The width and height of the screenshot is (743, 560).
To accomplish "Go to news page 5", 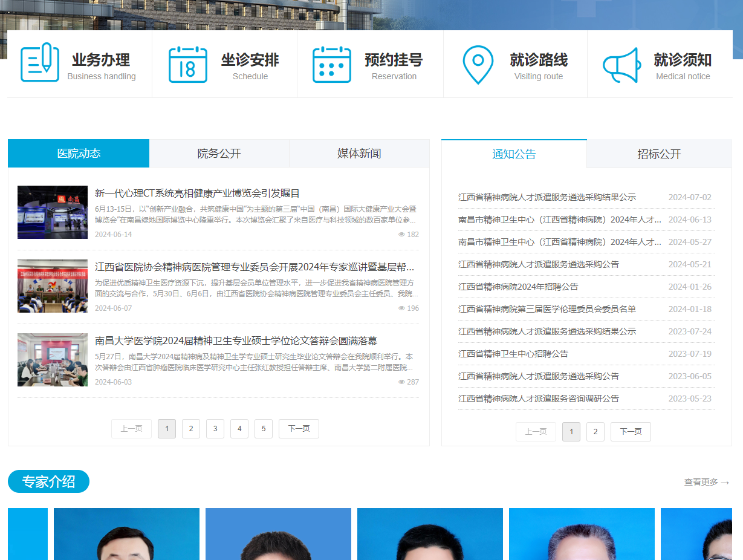I will click(264, 429).
